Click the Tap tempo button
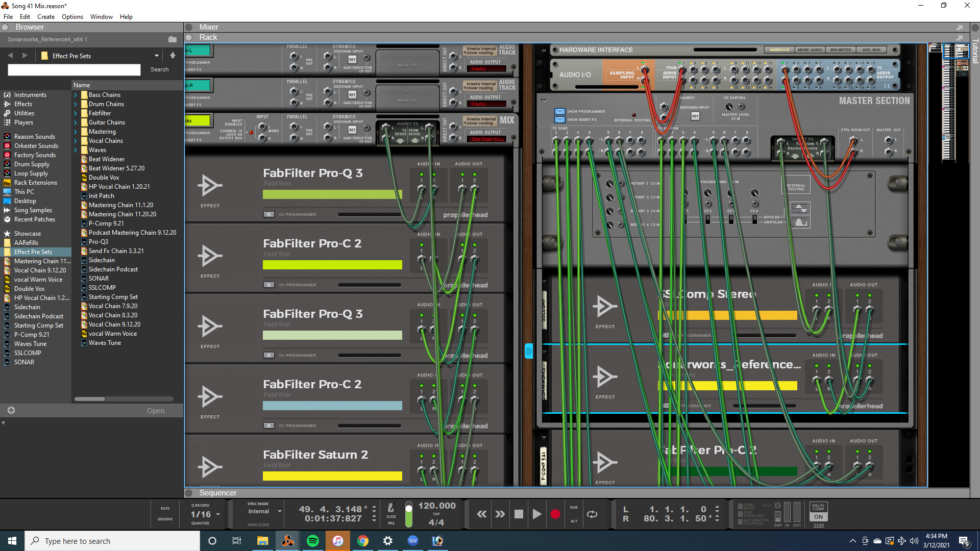The image size is (980, 551). (x=436, y=514)
